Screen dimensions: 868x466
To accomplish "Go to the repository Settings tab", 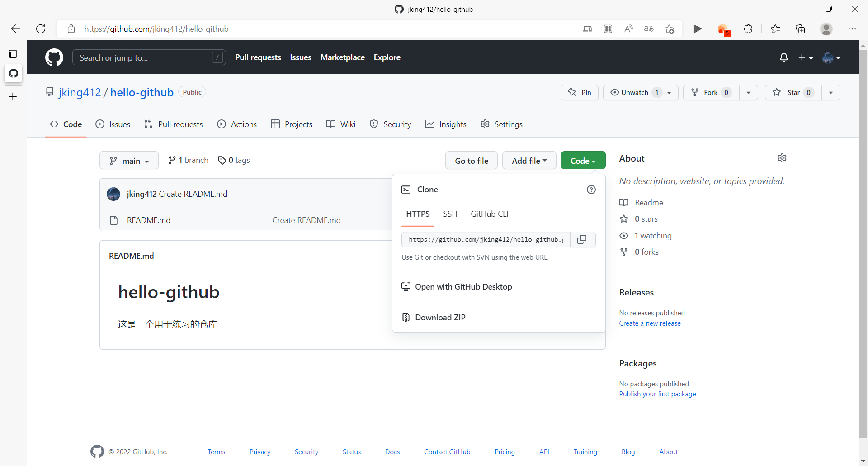I will click(x=501, y=124).
